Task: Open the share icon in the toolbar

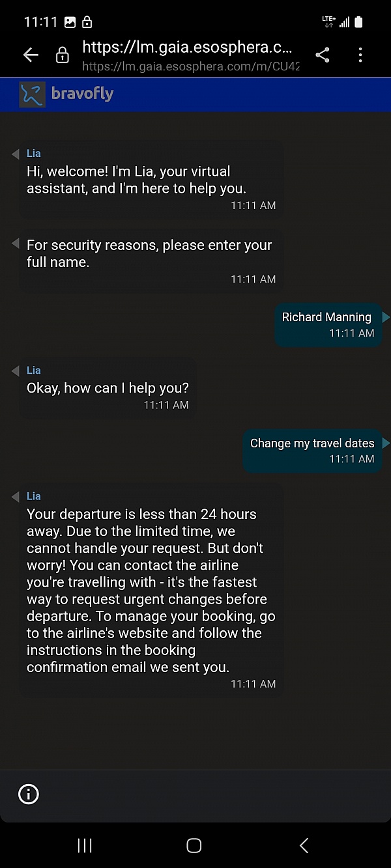Action: coord(322,55)
